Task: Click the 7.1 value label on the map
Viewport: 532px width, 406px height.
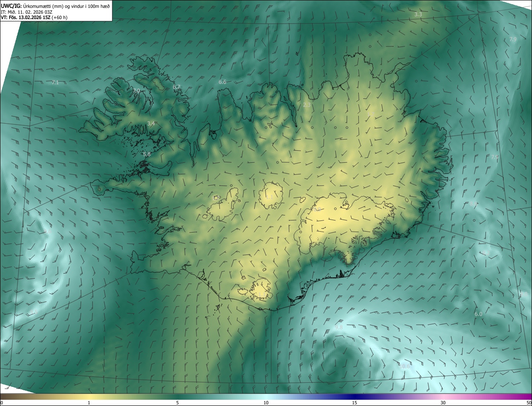Action: (55, 83)
